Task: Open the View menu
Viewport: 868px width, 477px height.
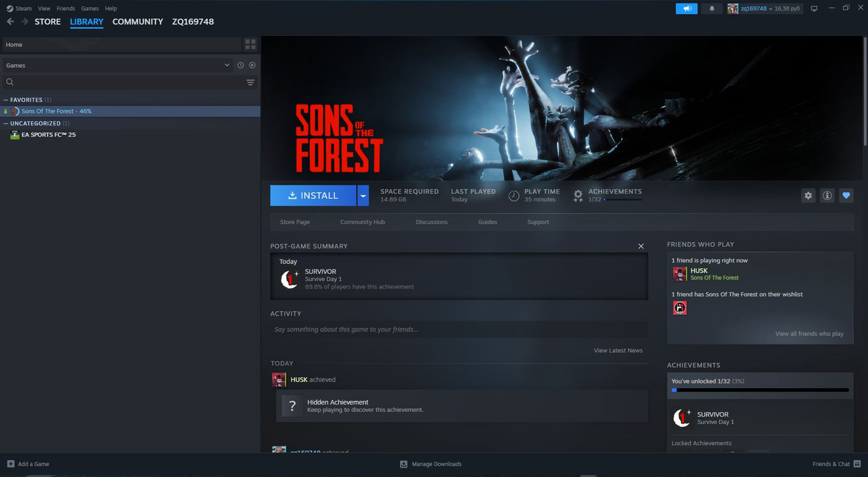Action: (44, 9)
